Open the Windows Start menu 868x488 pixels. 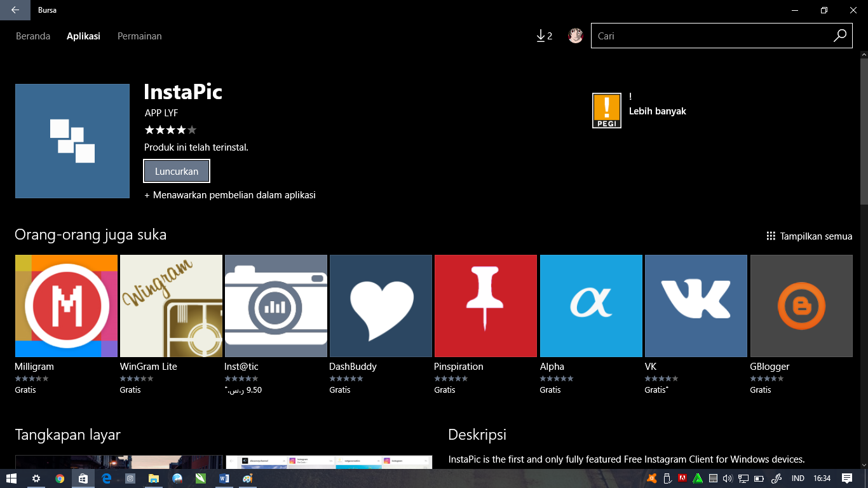click(x=11, y=478)
